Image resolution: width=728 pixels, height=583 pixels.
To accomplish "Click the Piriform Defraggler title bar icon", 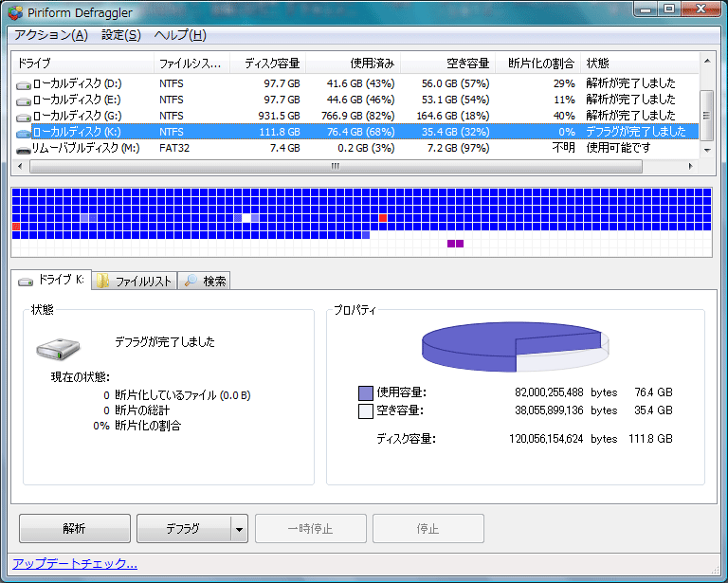I will pos(15,12).
